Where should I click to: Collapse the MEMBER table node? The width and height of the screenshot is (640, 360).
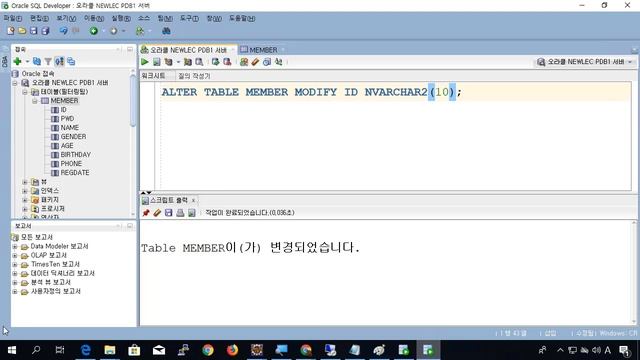(35, 101)
